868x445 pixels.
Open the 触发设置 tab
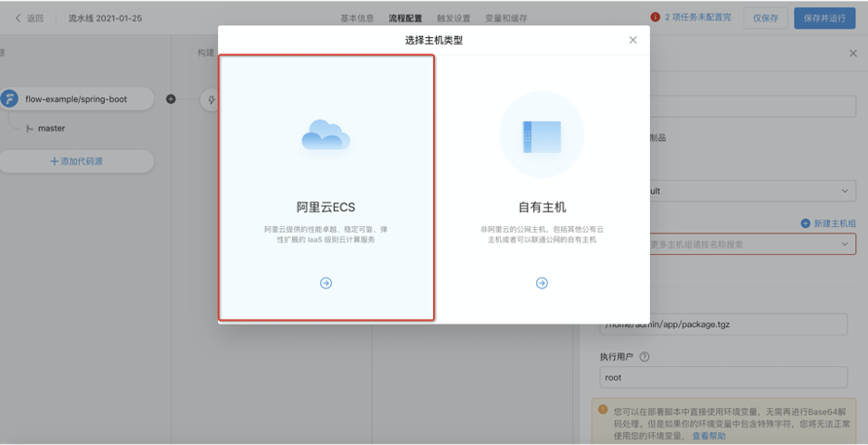(453, 19)
